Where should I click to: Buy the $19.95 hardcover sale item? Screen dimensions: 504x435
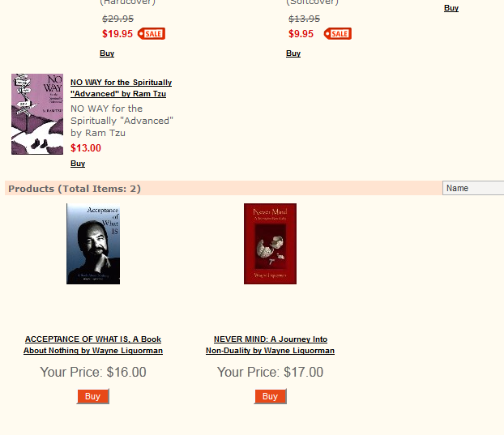click(x=107, y=53)
